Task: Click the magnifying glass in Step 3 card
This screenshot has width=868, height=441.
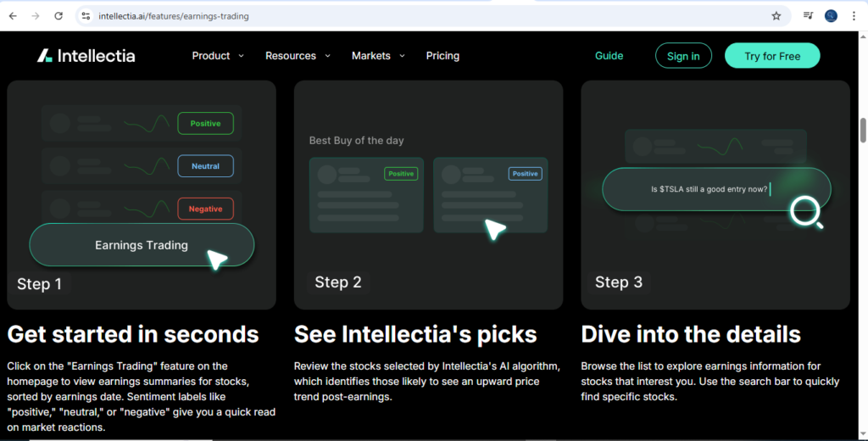Action: pyautogui.click(x=807, y=213)
